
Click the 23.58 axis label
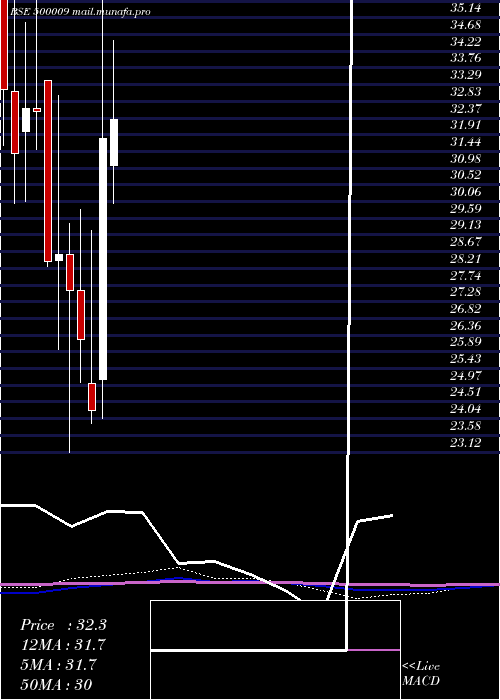(x=466, y=426)
